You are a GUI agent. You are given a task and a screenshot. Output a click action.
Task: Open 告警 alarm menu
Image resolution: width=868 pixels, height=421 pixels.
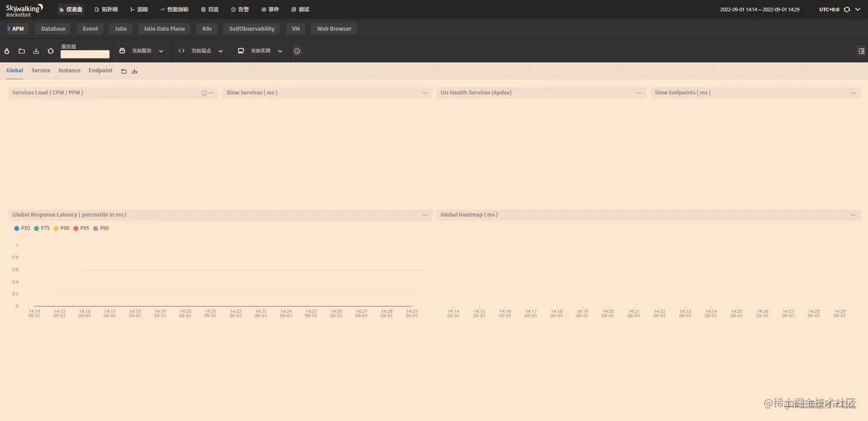tap(240, 10)
